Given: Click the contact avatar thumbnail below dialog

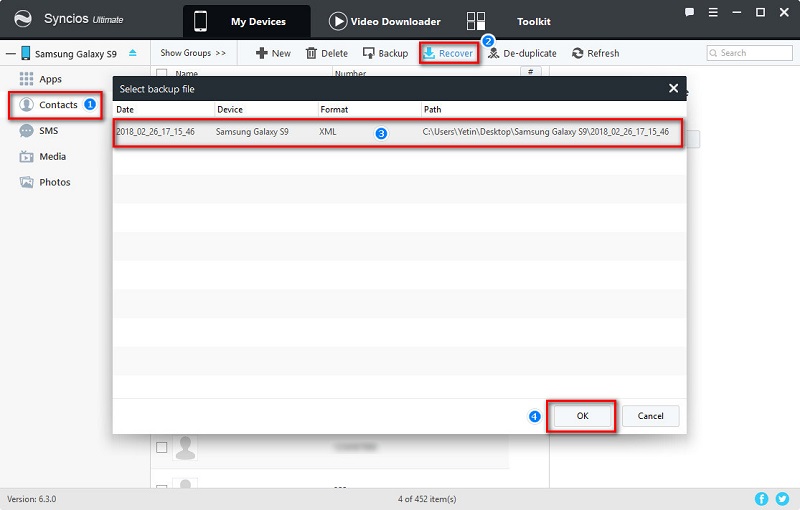Looking at the screenshot, I should (185, 447).
